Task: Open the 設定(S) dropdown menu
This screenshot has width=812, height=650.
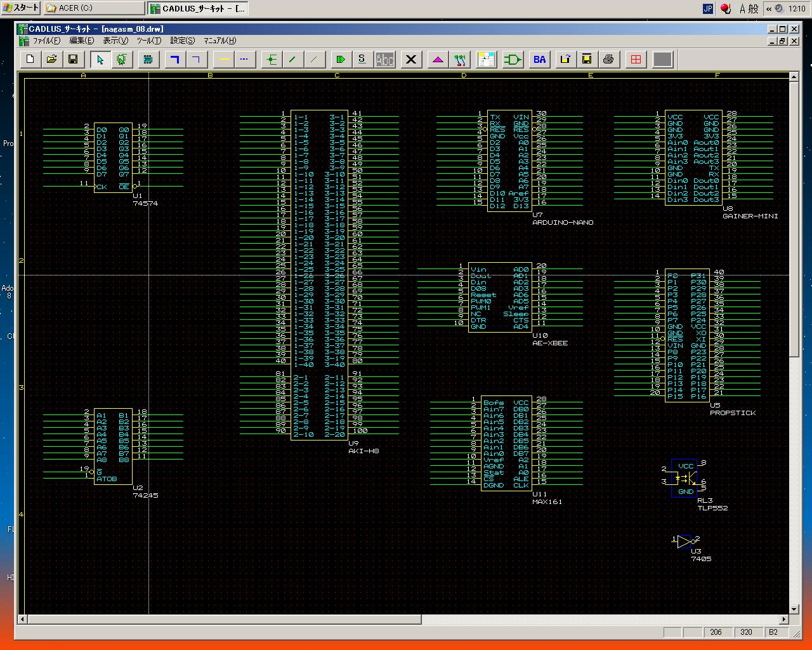Action: (x=182, y=41)
